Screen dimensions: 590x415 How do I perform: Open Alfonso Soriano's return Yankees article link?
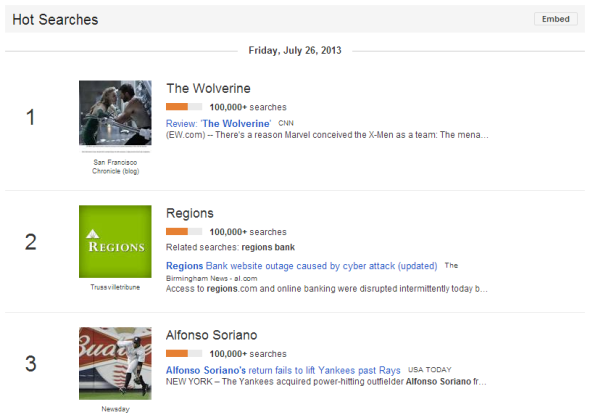click(283, 370)
